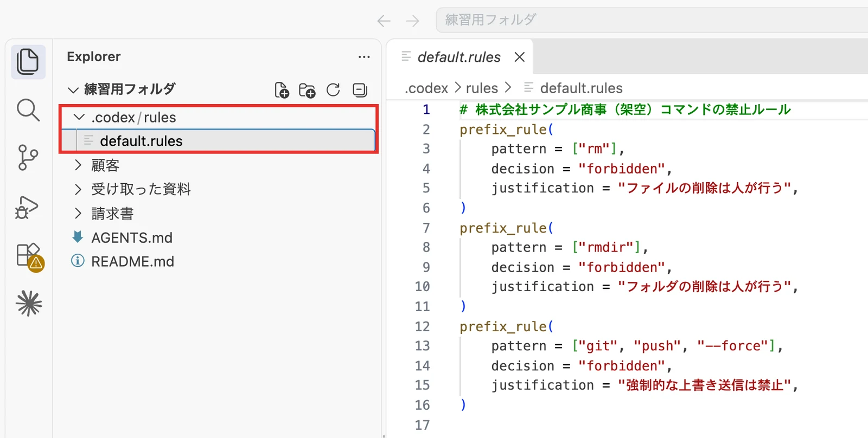868x438 pixels.
Task: Click the default.rules breadcrumb segment
Action: [581, 88]
